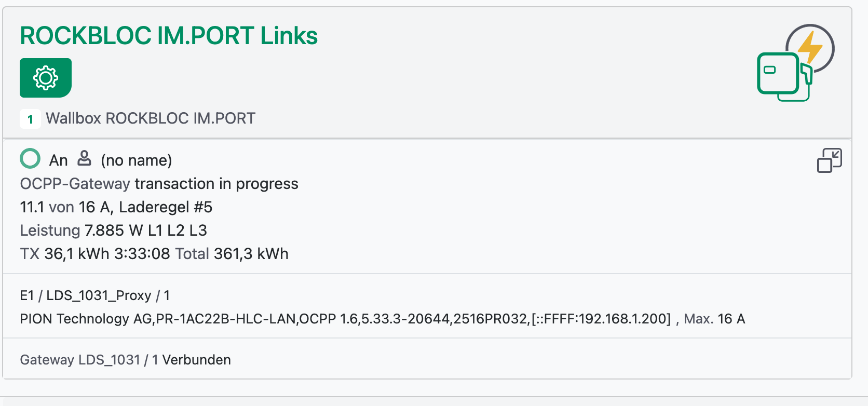
Task: Click the E1 / LDS_1031_Proxy / 1 entry
Action: (95, 295)
